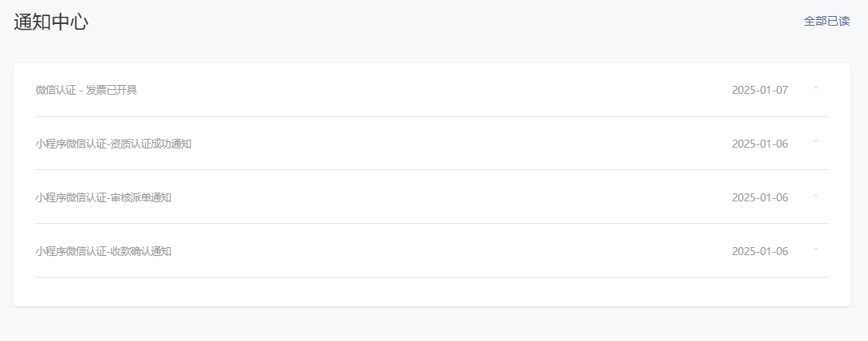868x341 pixels.
Task: Click blank row space right of 审核派单通知 title
Action: [x=451, y=197]
